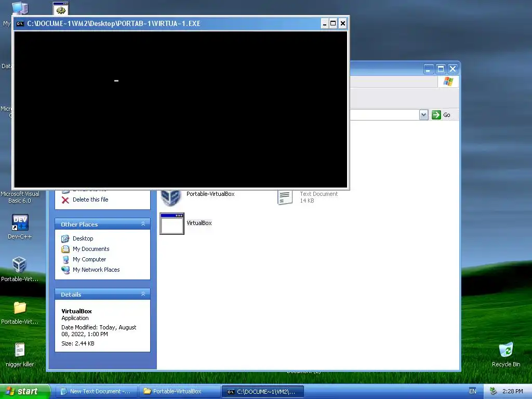Click the 'Text Document' file type label
The image size is (532, 399).
tap(318, 194)
